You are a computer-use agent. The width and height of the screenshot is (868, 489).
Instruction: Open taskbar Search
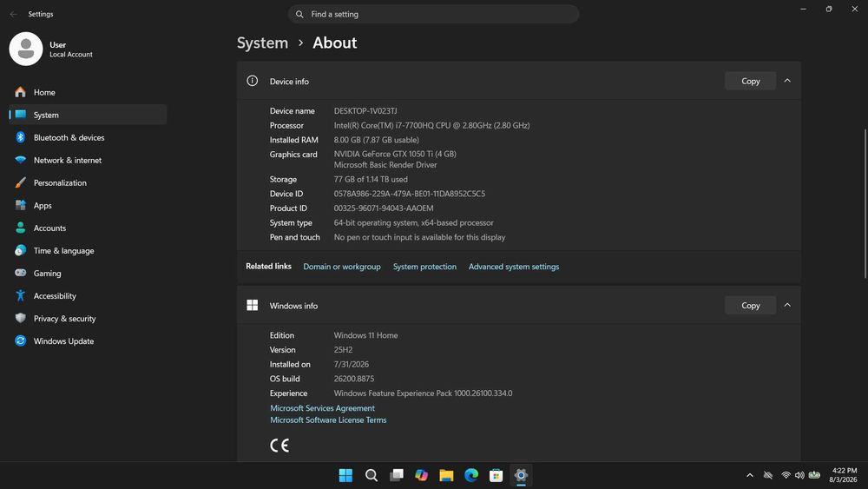371,475
